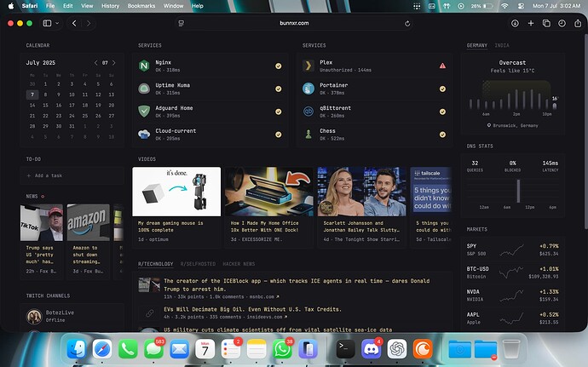The height and width of the screenshot is (367, 588).
Task: Open the gaming mouse video thumbnail
Action: pos(176,192)
